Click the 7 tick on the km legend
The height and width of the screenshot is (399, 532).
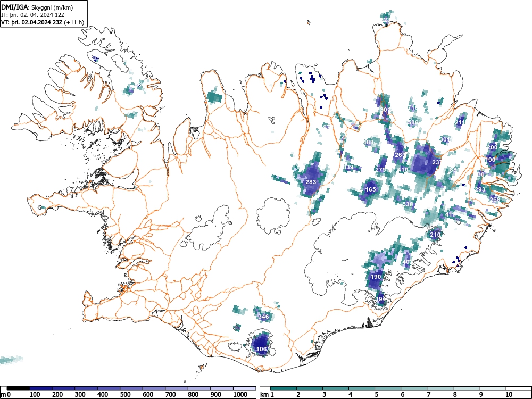click(429, 395)
